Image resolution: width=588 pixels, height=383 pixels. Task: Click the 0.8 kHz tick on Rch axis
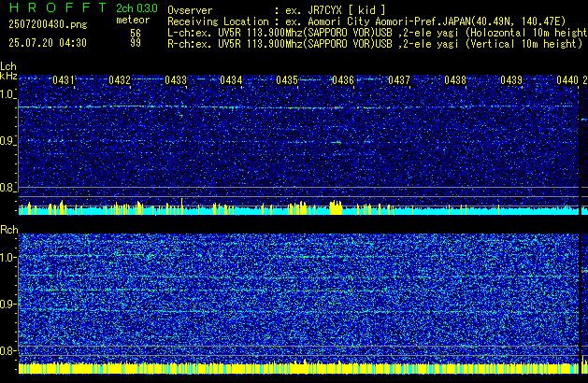tap(7, 350)
